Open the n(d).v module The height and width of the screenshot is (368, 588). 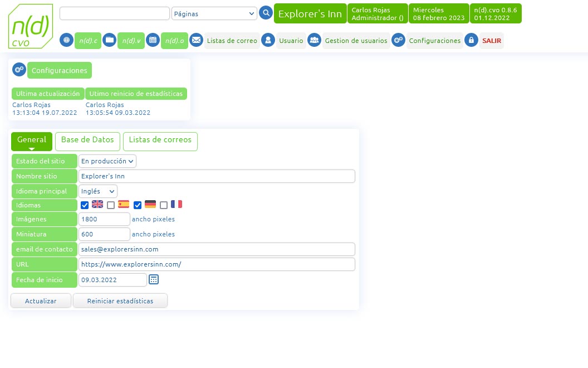pos(131,41)
